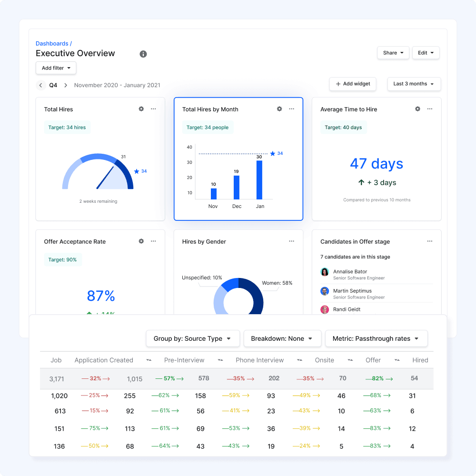
Task: Open the Share menu
Action: coord(393,53)
